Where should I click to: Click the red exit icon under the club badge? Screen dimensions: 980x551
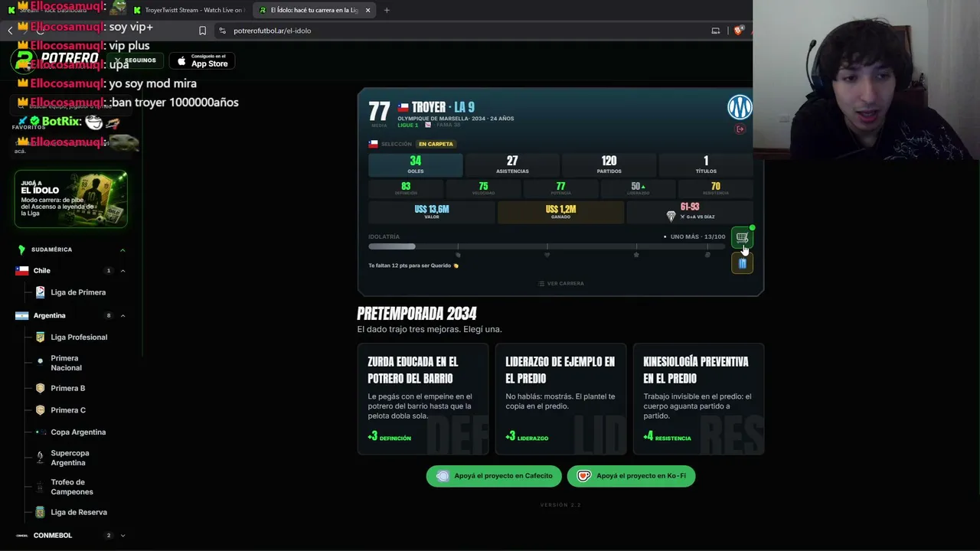(x=740, y=129)
